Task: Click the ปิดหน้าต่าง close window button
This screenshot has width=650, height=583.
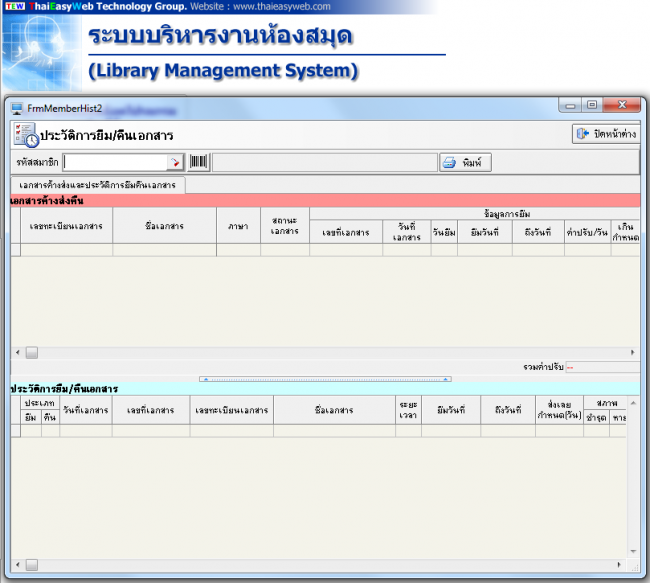Action: pos(606,134)
